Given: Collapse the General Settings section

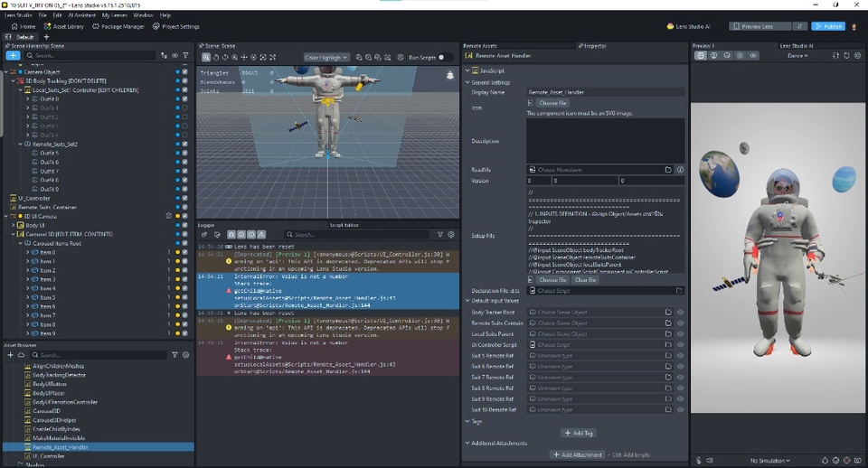Looking at the screenshot, I should coord(467,82).
